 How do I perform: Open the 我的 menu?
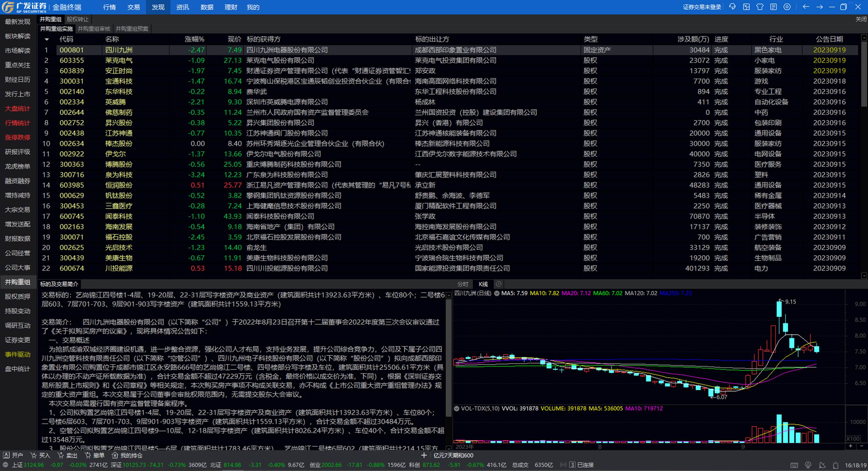pos(253,7)
